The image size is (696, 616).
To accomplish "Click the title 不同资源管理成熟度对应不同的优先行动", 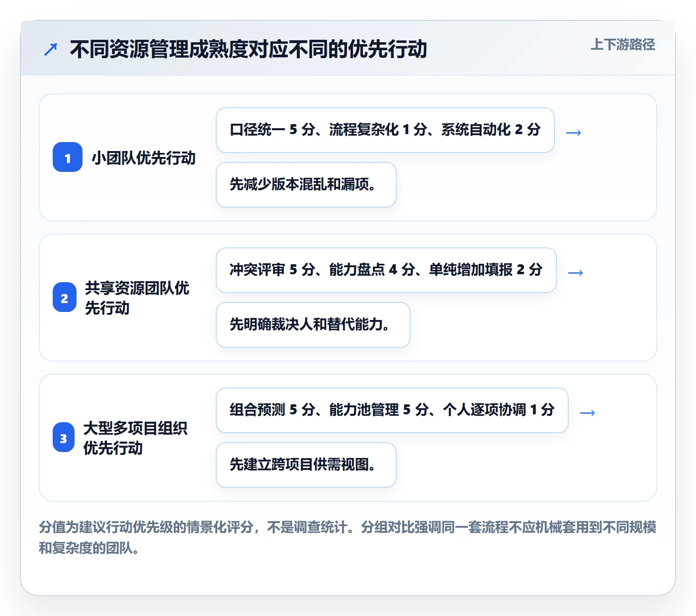I will point(249,49).
